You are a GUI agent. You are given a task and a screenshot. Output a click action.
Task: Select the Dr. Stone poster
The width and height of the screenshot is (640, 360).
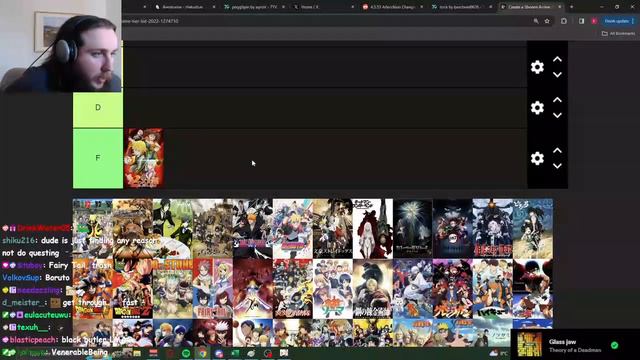click(x=173, y=289)
